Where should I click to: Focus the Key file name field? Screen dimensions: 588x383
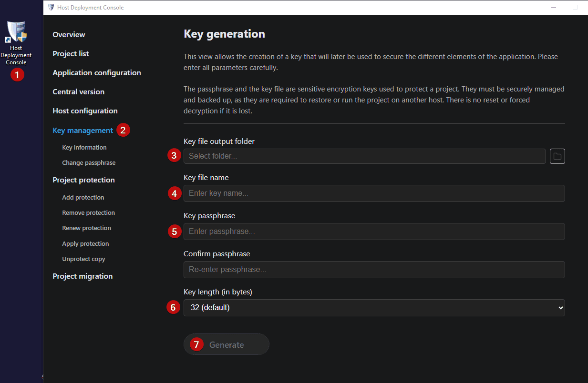click(374, 193)
